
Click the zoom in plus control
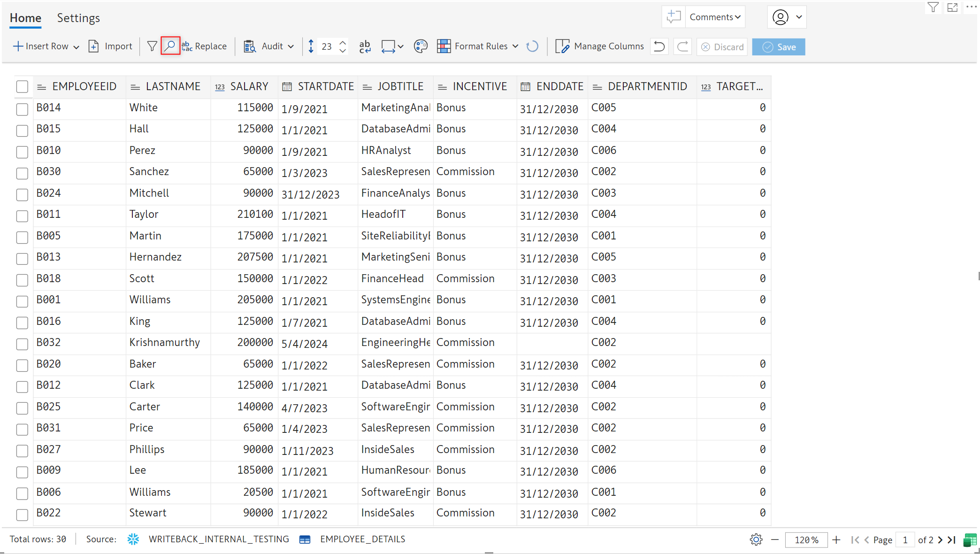click(x=836, y=540)
